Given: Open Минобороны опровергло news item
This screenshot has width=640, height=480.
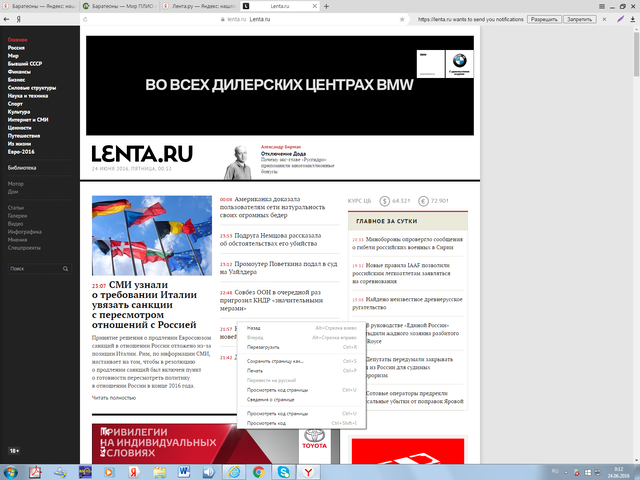Looking at the screenshot, I should tap(407, 243).
